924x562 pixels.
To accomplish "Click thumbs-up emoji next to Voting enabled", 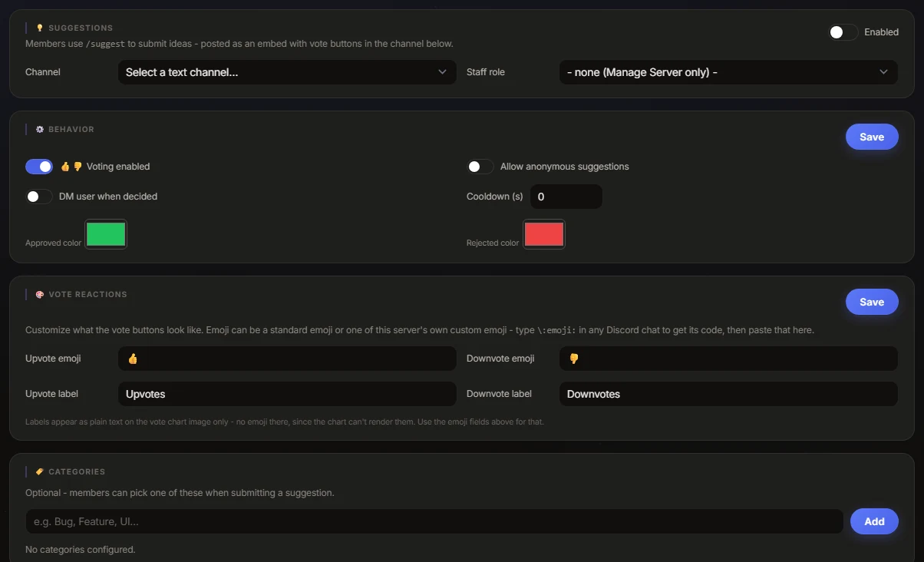I will 65,167.
